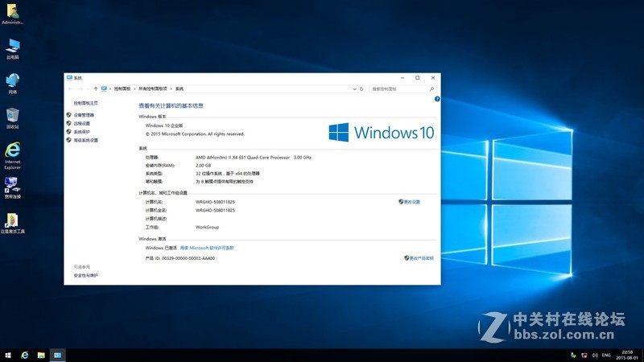This screenshot has width=644, height=362.
Task: Click the search magnifier icon
Action: click(x=431, y=88)
